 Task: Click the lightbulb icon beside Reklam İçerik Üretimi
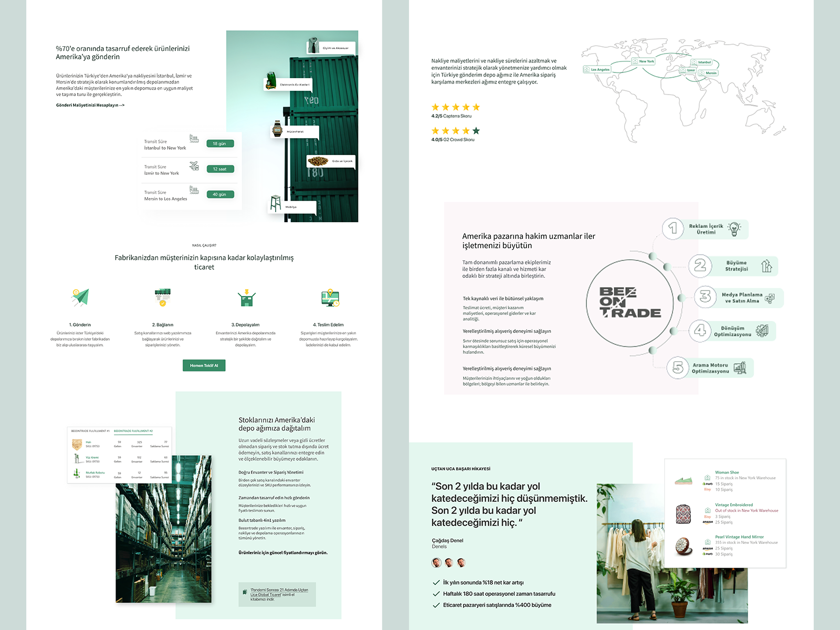pos(734,229)
